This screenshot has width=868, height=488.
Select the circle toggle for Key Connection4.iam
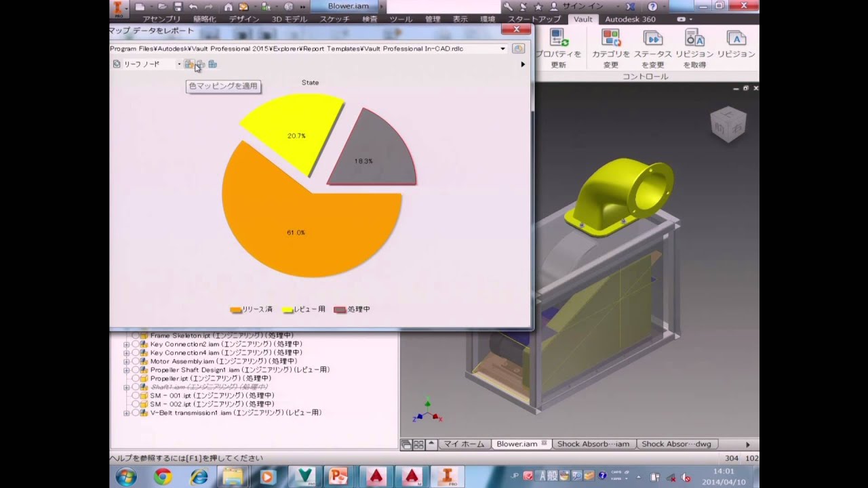[x=135, y=352]
